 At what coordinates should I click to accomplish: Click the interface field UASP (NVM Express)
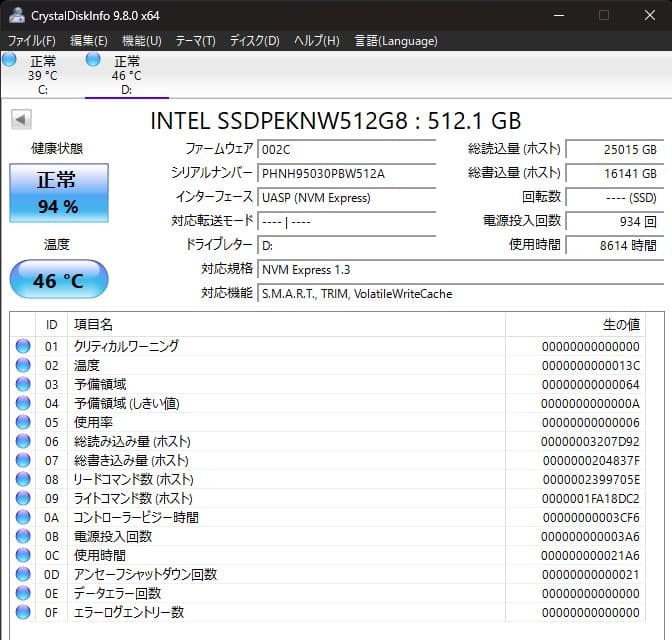click(x=346, y=198)
